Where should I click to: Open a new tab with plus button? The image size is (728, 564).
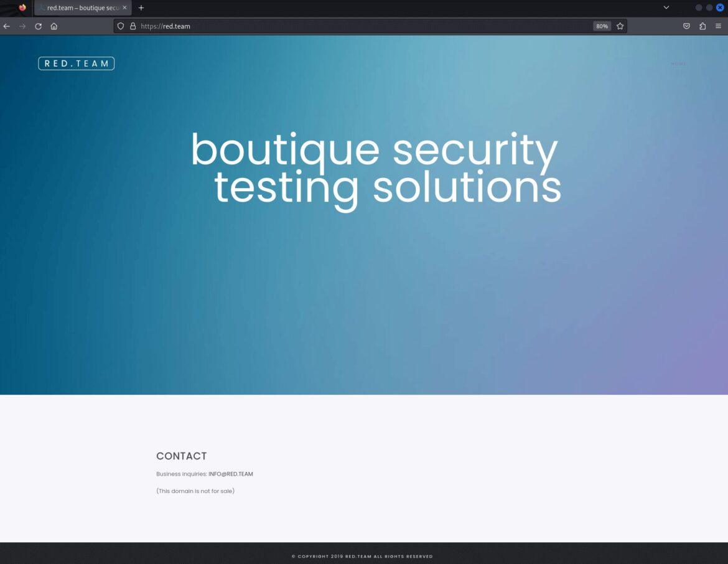point(141,7)
